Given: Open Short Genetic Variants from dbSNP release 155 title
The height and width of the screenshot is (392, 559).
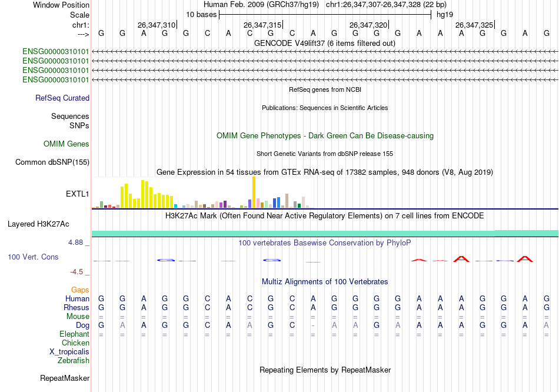Looking at the screenshot, I should [x=325, y=154].
